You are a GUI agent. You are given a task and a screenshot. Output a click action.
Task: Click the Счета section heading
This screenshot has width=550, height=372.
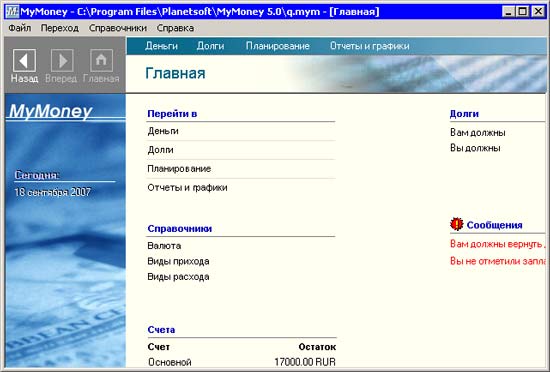(161, 330)
